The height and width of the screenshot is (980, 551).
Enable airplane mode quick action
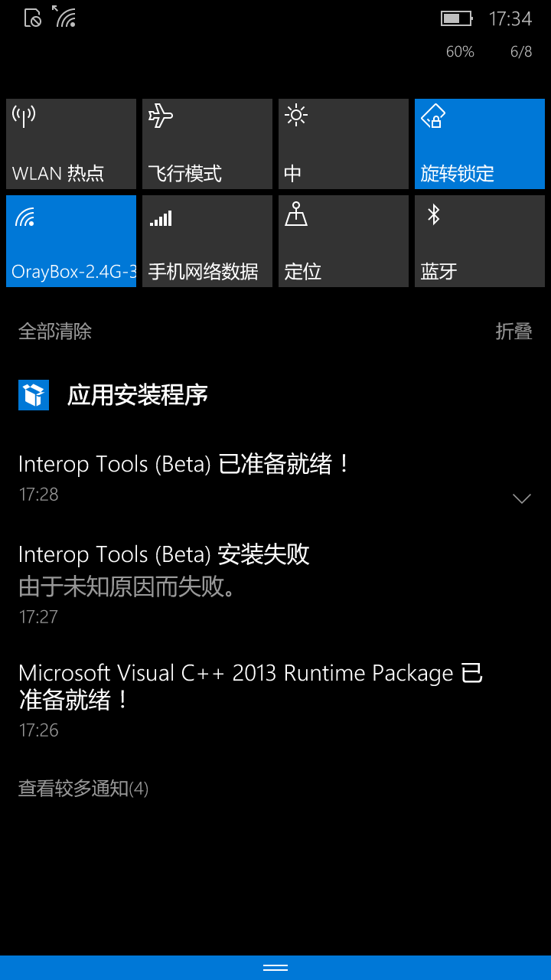pos(207,144)
